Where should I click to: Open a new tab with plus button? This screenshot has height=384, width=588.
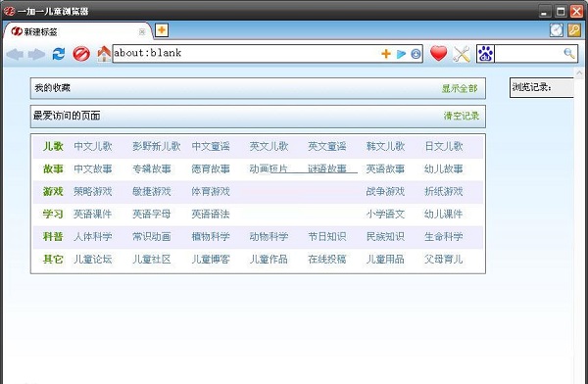(x=162, y=30)
